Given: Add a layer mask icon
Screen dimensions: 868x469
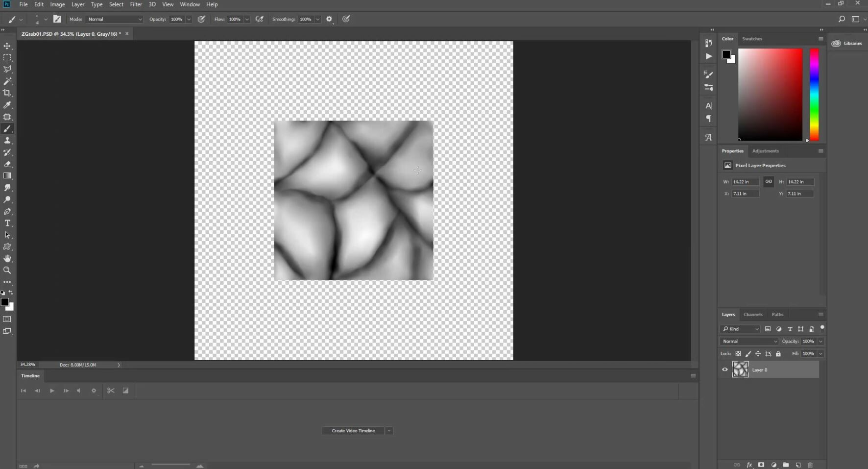Looking at the screenshot, I should pyautogui.click(x=761, y=465).
